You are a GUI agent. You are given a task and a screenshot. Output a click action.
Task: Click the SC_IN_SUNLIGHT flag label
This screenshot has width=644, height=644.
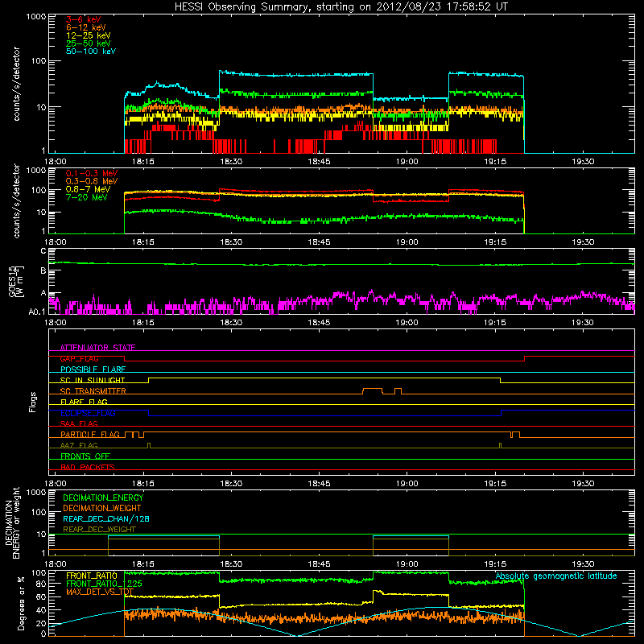pos(93,380)
